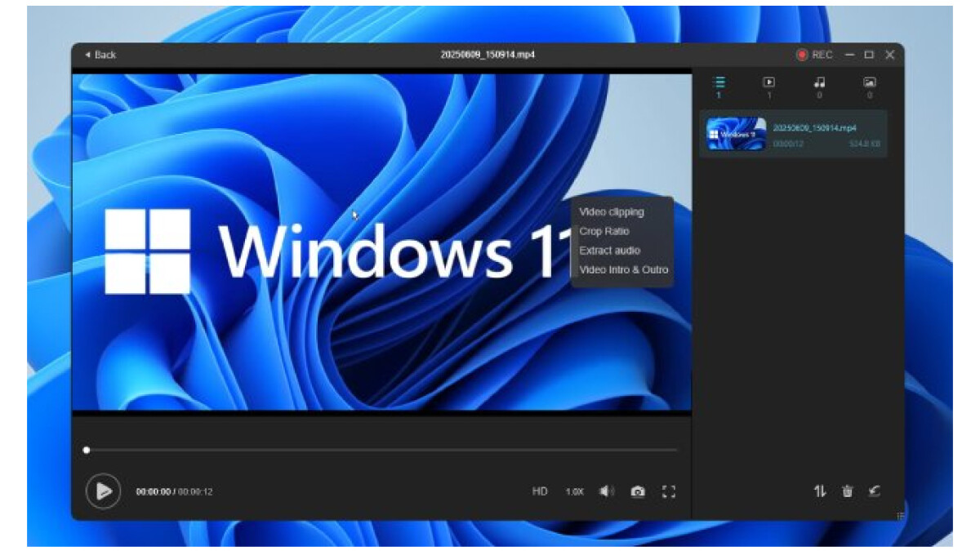Change the 1.0X playback speed
The image size is (980, 551).
pos(575,492)
